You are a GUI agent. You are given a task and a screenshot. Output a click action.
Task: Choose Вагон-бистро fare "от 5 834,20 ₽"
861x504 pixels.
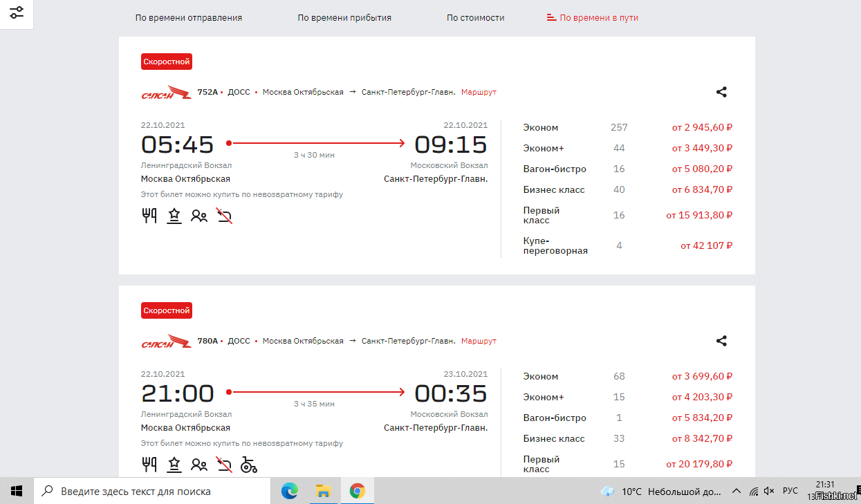[702, 418]
